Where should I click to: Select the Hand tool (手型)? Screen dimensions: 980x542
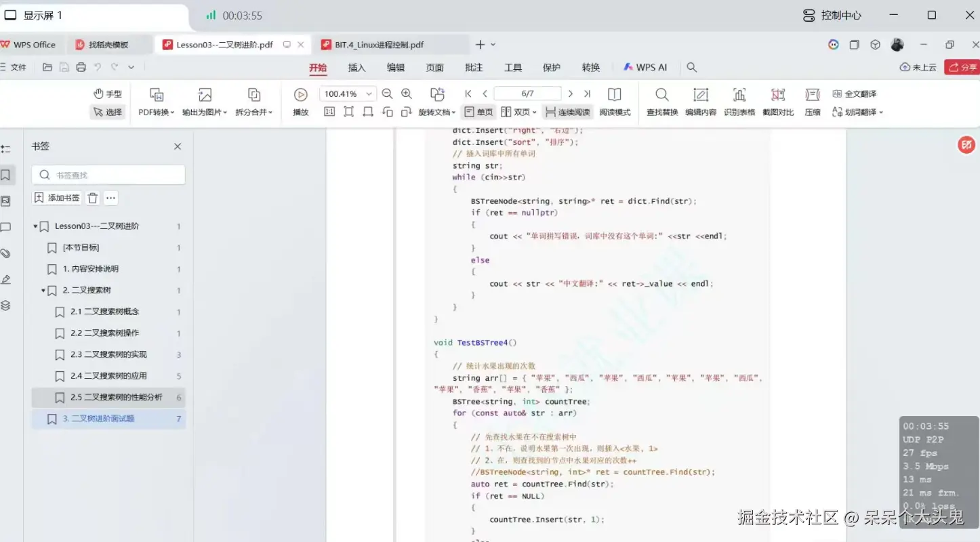tap(108, 94)
